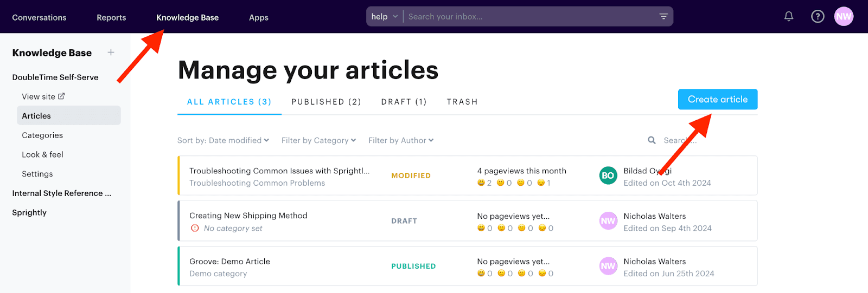Click the article search magnifier icon
Image resolution: width=868 pixels, height=293 pixels.
652,140
